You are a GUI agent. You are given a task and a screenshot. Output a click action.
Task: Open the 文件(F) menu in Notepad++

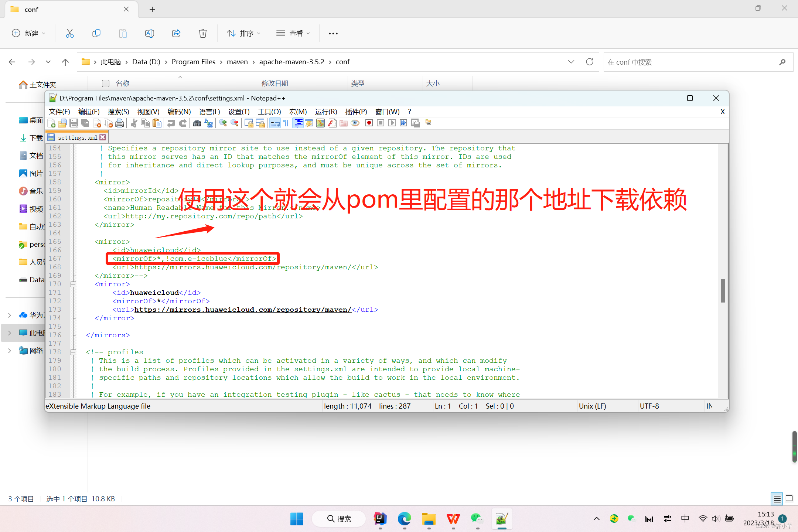pyautogui.click(x=59, y=112)
